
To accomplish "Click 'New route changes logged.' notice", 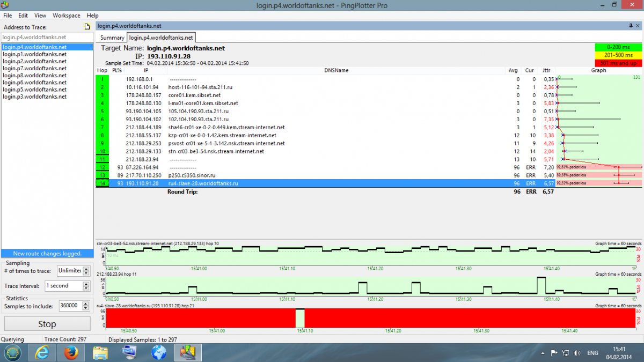I will 47,254.
